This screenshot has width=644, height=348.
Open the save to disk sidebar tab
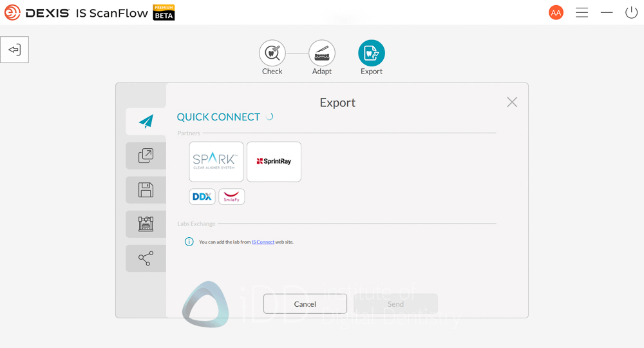(146, 190)
